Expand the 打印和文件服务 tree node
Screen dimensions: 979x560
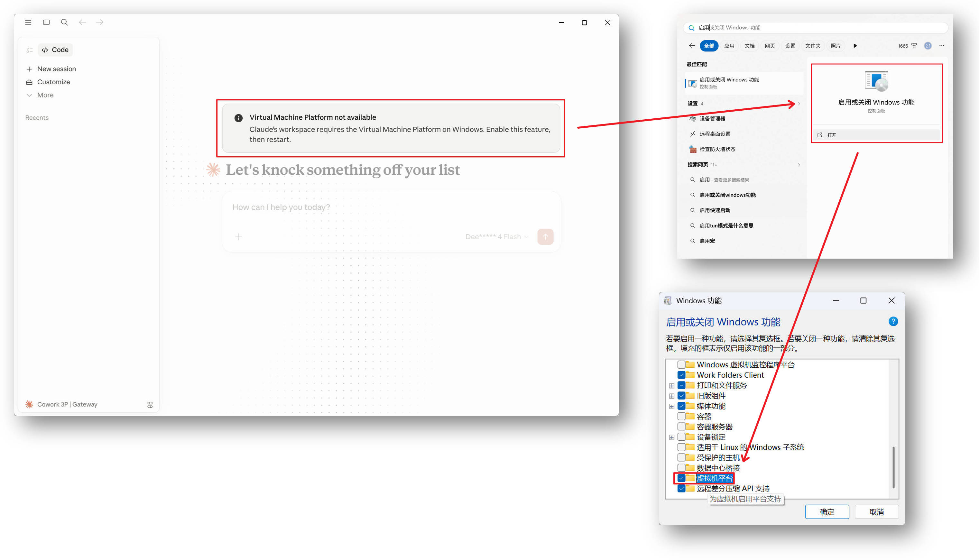[x=672, y=385]
